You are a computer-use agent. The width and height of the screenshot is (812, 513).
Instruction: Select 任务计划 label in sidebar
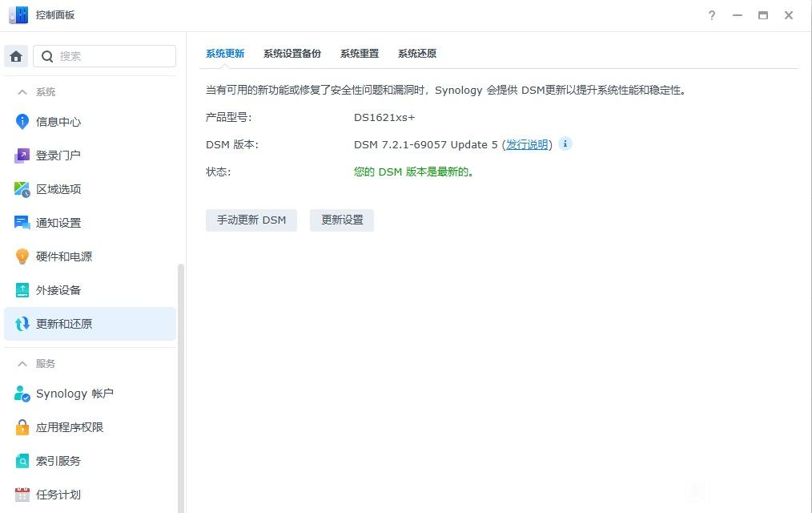(58, 495)
